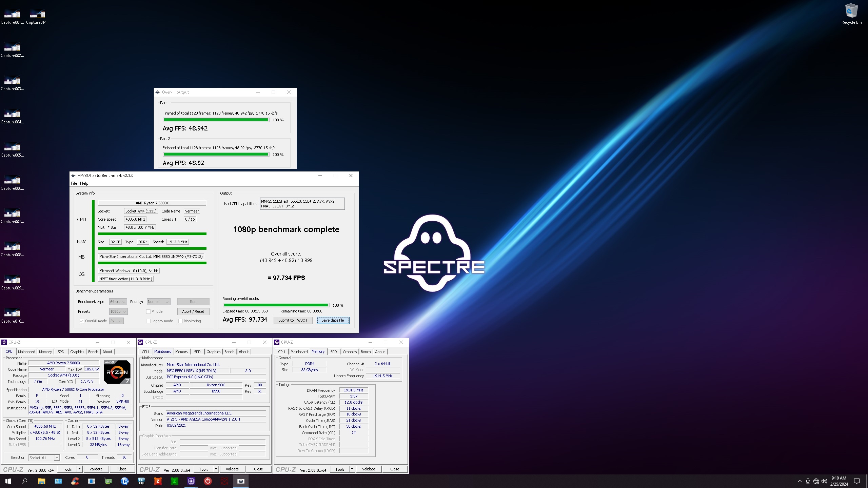The height and width of the screenshot is (488, 868).
Task: Click BIOS date 03/02/2021 value
Action: 216,425
